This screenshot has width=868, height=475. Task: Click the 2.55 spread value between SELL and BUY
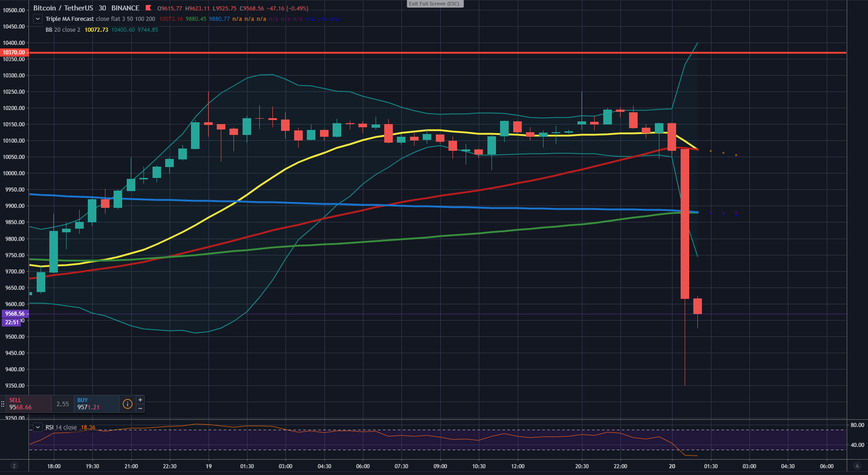tap(62, 404)
